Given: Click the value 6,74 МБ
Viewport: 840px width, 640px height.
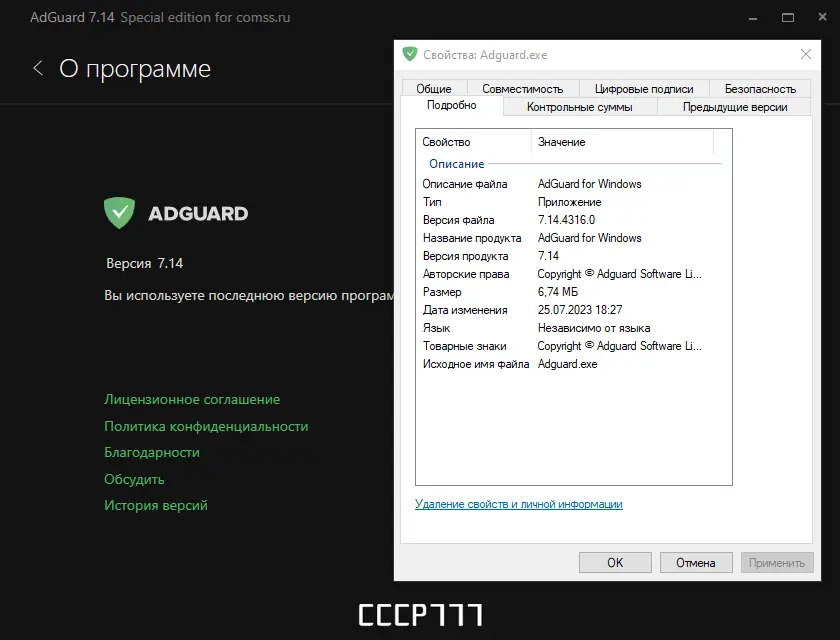Looking at the screenshot, I should click(x=558, y=292).
